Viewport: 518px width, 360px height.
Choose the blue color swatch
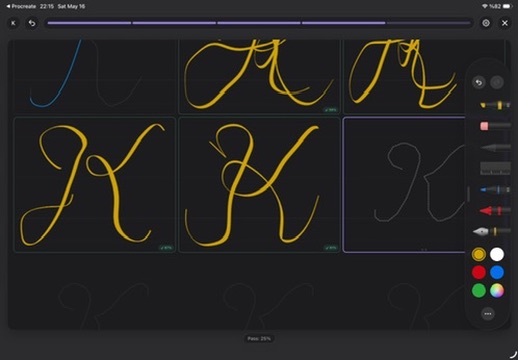point(497,272)
